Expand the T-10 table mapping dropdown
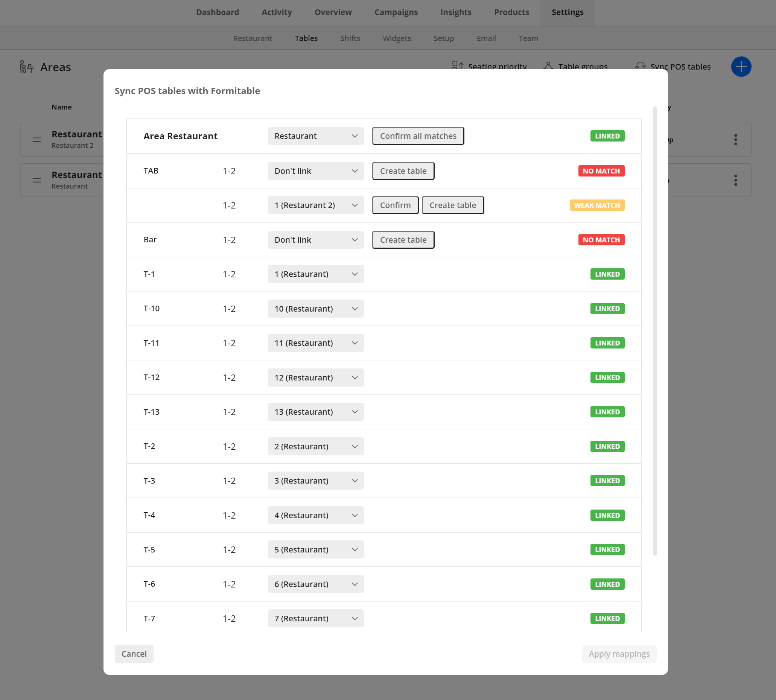Image resolution: width=776 pixels, height=700 pixels. click(x=315, y=309)
